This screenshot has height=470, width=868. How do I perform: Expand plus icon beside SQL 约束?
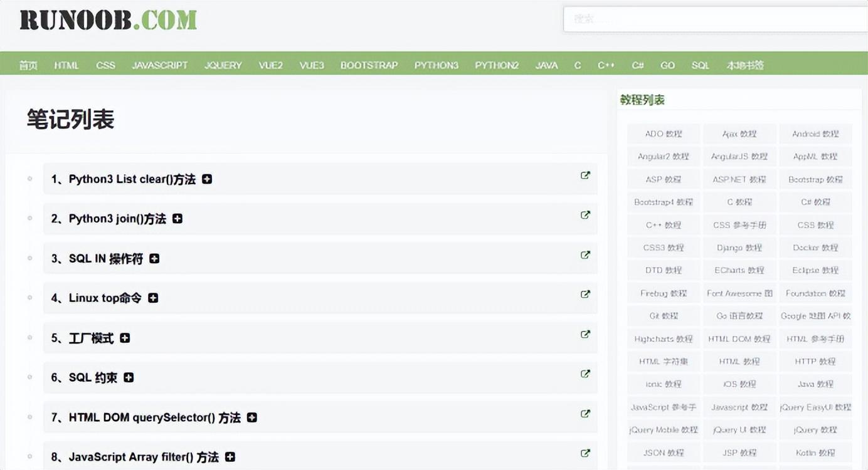(129, 377)
